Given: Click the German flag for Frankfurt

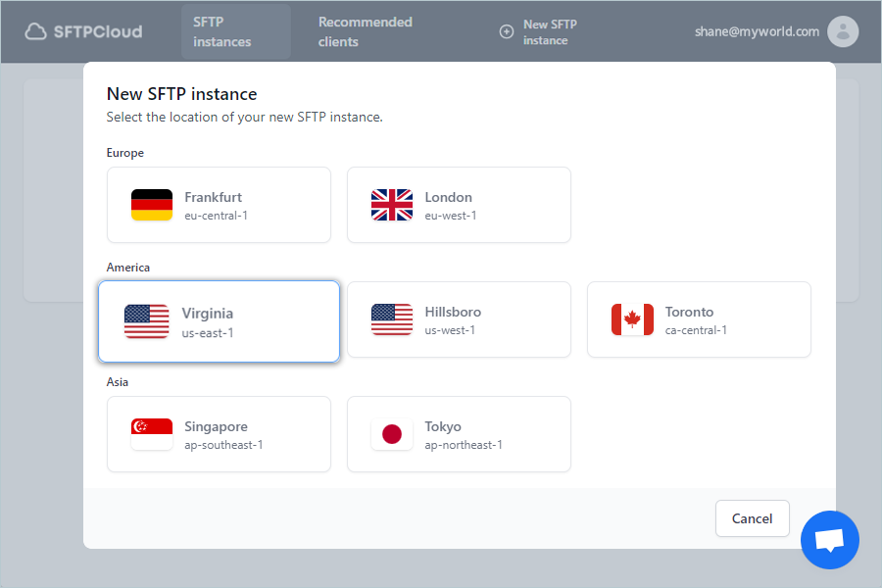Looking at the screenshot, I should pos(152,205).
